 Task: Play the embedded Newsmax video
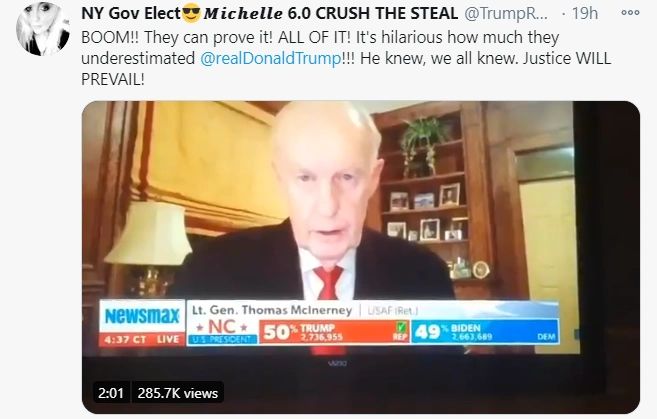pyautogui.click(x=361, y=257)
